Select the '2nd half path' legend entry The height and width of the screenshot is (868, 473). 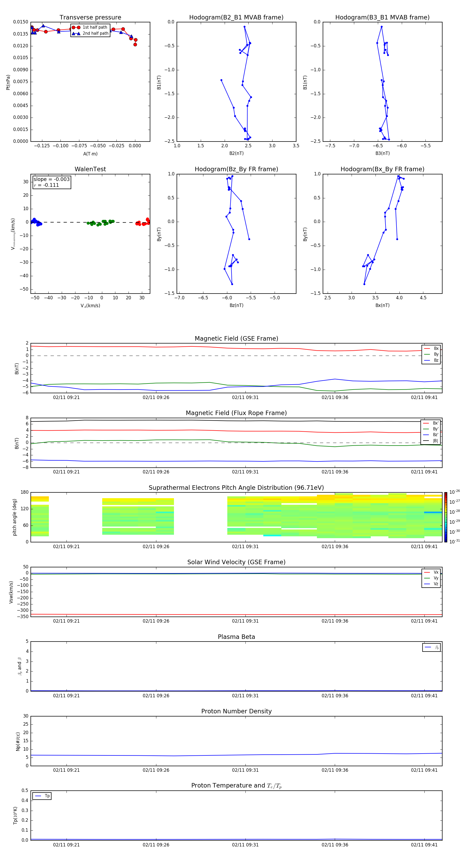click(x=90, y=33)
